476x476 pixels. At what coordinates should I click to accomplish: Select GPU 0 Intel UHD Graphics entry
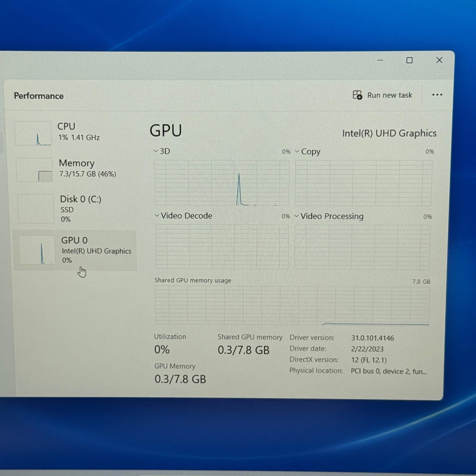(75, 250)
